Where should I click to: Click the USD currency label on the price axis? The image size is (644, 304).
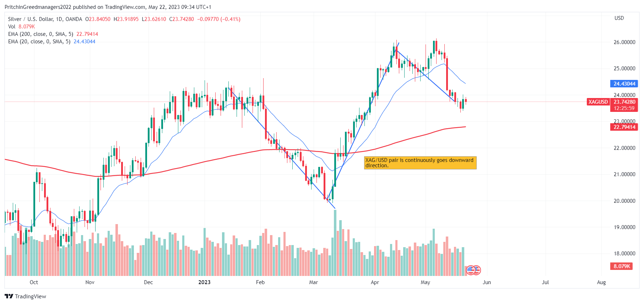[619, 18]
